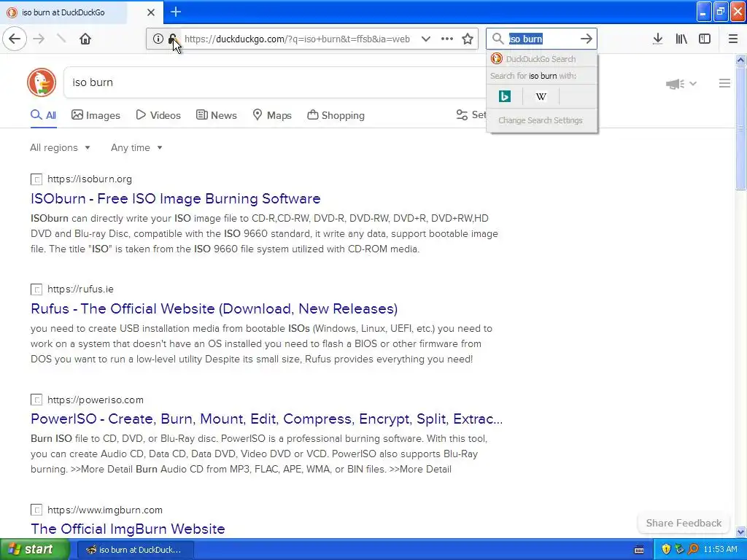Choose DuckDuckGo Search in the suggestion panel
747x560 pixels.
pyautogui.click(x=542, y=59)
